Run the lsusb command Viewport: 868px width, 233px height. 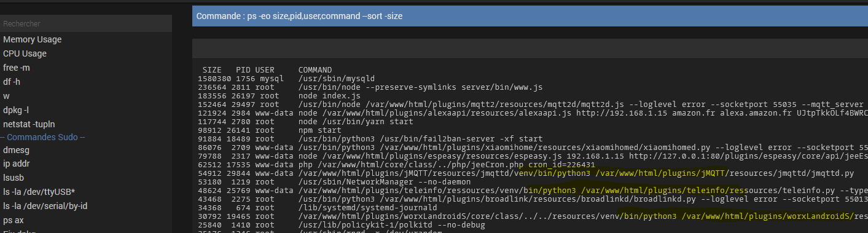(14, 178)
